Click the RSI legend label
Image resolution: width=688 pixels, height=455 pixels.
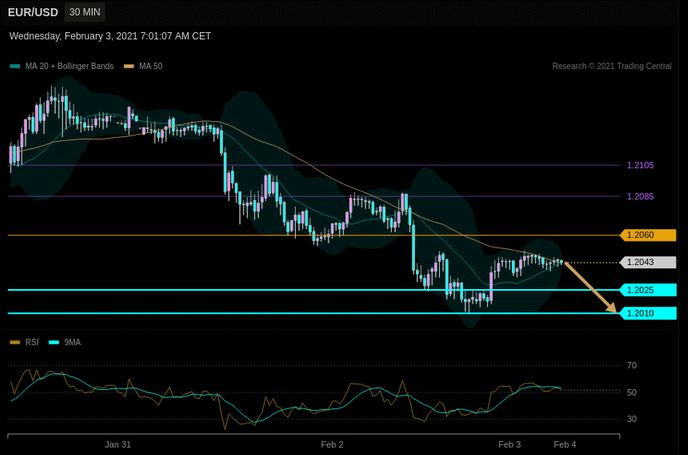pos(32,342)
